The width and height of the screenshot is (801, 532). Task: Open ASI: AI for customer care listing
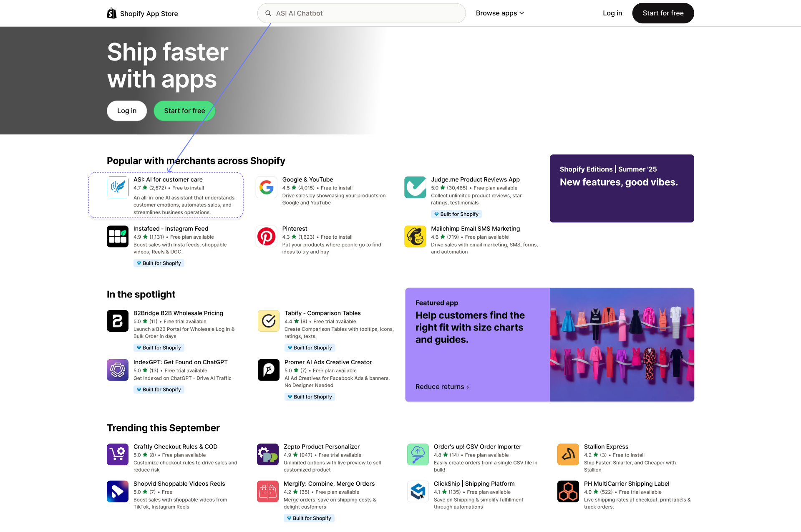pyautogui.click(x=168, y=179)
